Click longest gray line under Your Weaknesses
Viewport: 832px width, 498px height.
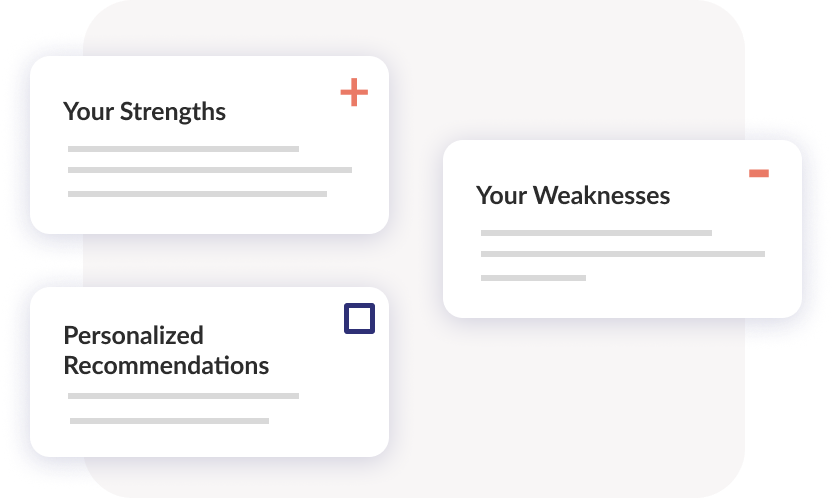click(x=623, y=254)
